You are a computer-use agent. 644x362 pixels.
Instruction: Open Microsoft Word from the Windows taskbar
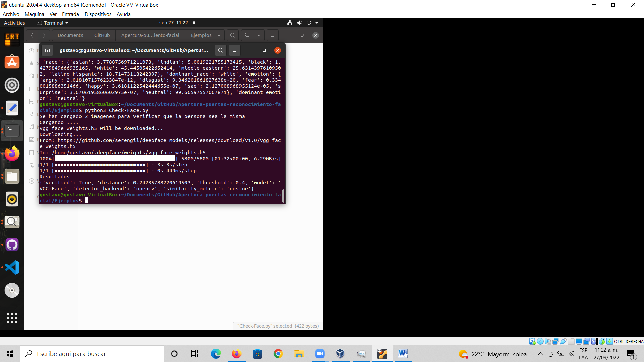click(403, 354)
